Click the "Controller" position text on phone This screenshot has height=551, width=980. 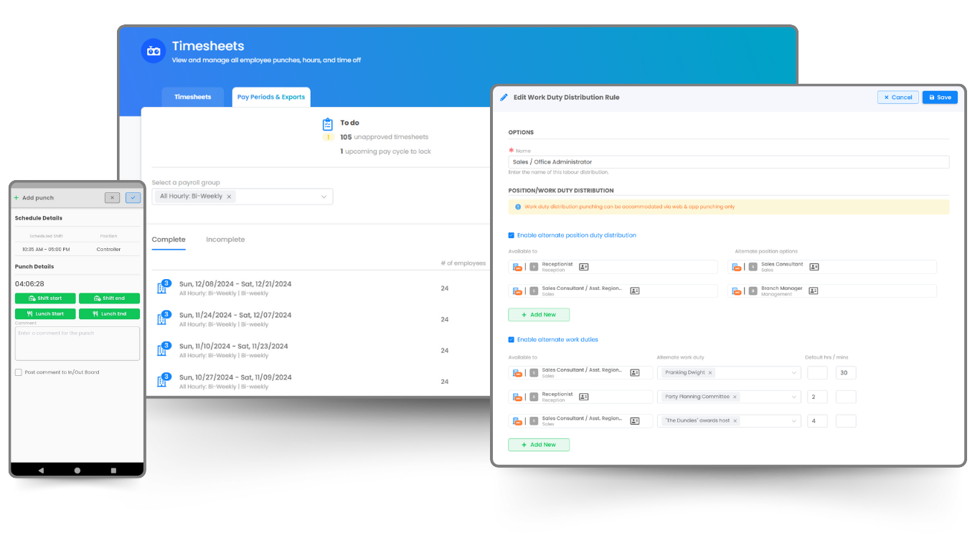(x=108, y=250)
